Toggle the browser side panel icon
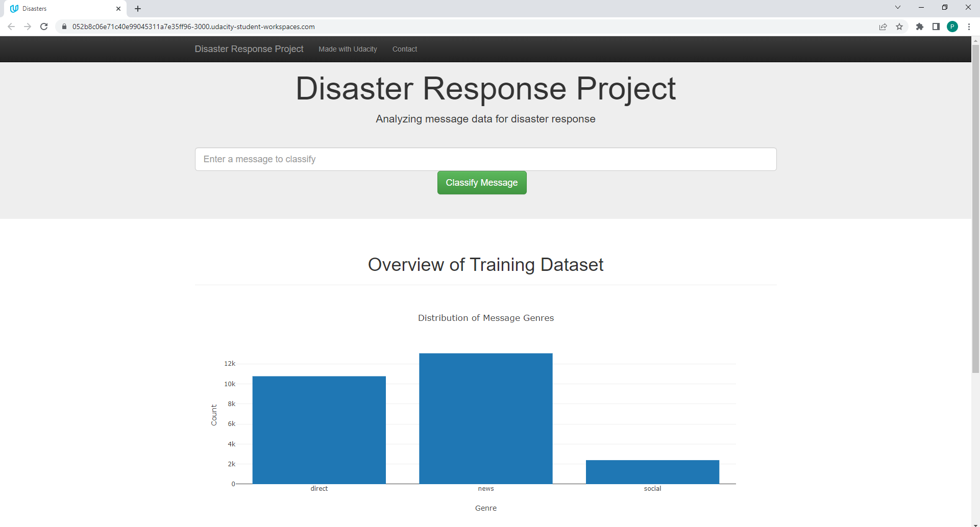Image resolution: width=980 pixels, height=527 pixels. [x=936, y=27]
